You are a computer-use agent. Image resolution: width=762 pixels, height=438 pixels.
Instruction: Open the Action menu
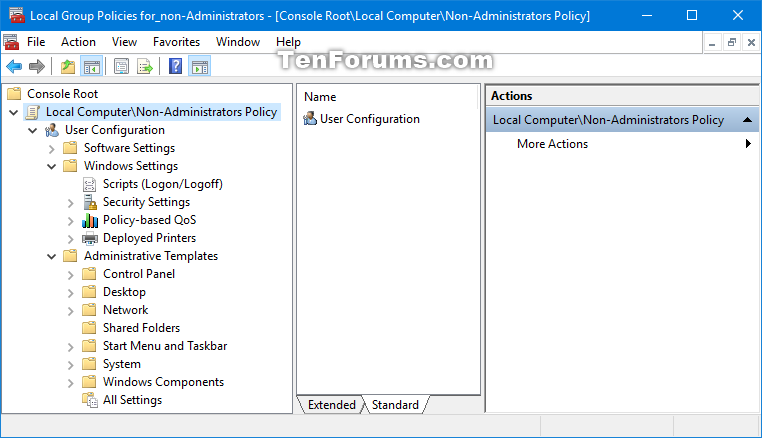click(78, 42)
